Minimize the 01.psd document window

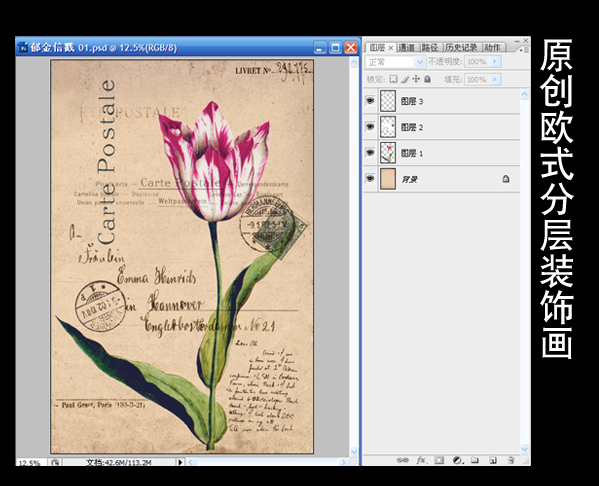pyautogui.click(x=320, y=48)
